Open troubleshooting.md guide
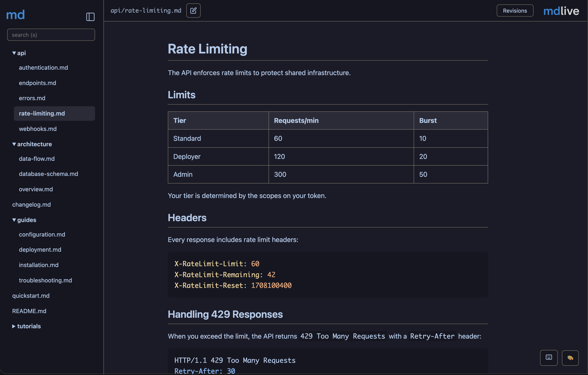This screenshot has height=375, width=588. point(45,280)
